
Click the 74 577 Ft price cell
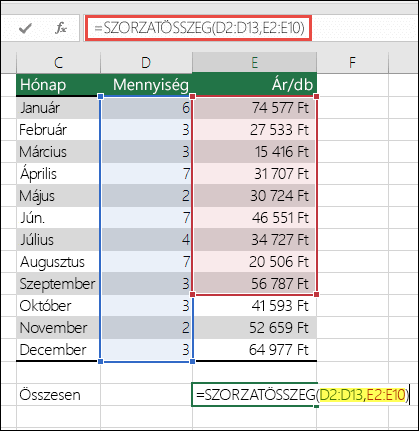254,108
